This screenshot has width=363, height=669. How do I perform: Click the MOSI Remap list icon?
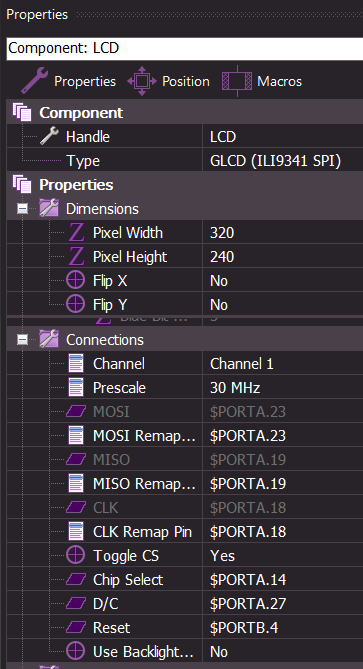[76, 436]
